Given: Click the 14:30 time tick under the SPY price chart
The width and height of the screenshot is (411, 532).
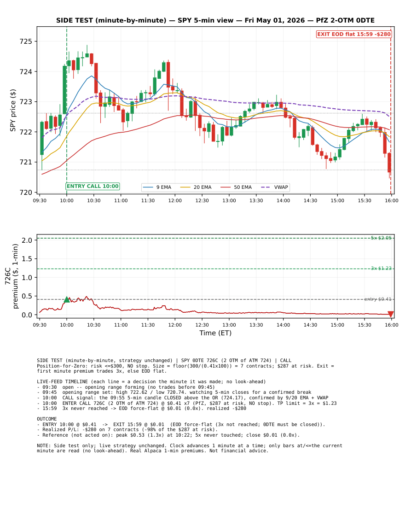Looking at the screenshot, I should (310, 200).
